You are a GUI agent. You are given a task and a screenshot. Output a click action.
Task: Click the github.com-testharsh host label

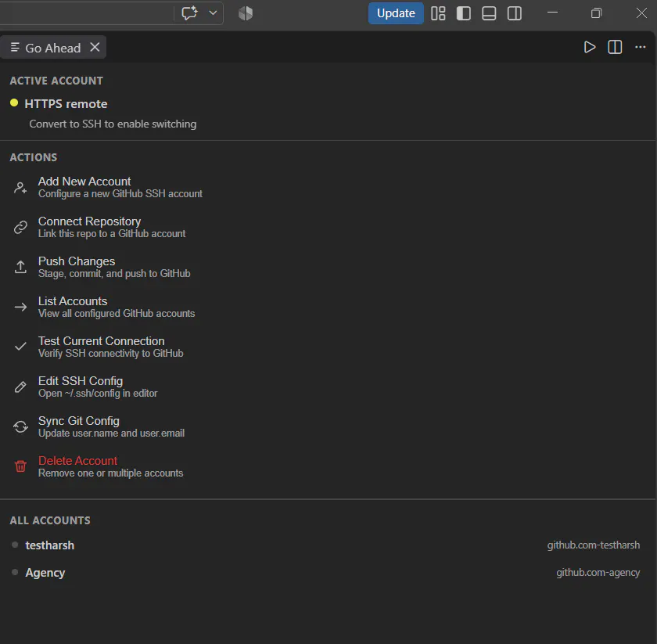(x=594, y=545)
